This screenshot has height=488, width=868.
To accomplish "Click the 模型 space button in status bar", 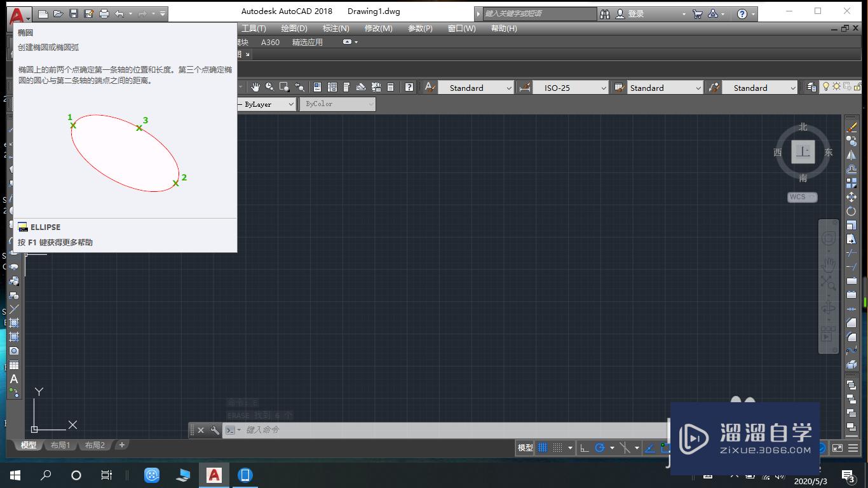I will click(x=526, y=448).
